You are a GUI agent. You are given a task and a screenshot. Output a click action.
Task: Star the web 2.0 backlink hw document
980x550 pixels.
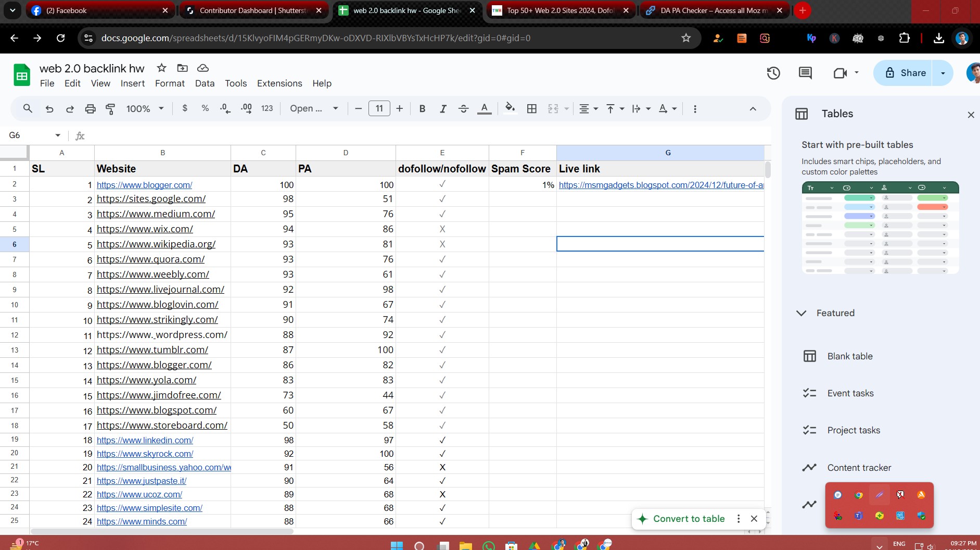click(x=161, y=68)
